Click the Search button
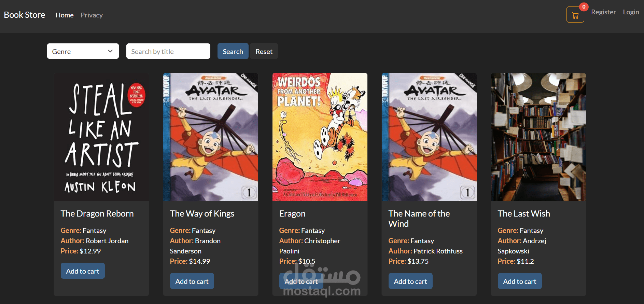This screenshot has width=644, height=304. (x=233, y=51)
